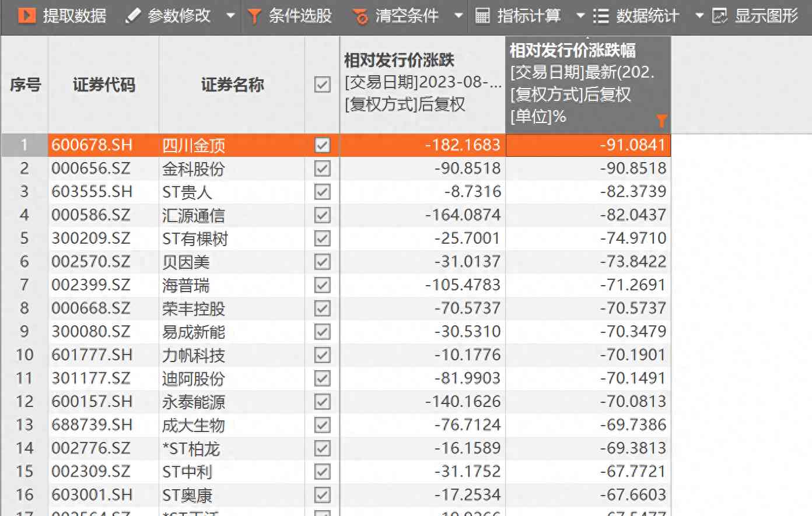This screenshot has height=516, width=812.
Task: Uncheck the checkbox for 汇源通信
Action: tap(323, 215)
